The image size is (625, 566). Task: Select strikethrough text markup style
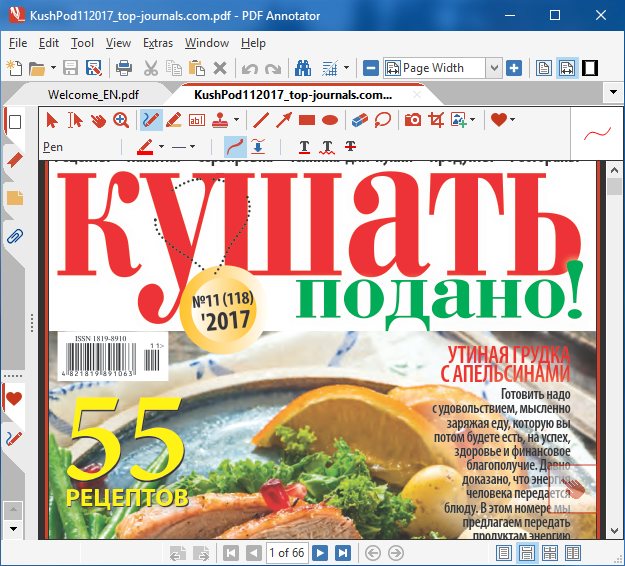pyautogui.click(x=350, y=146)
